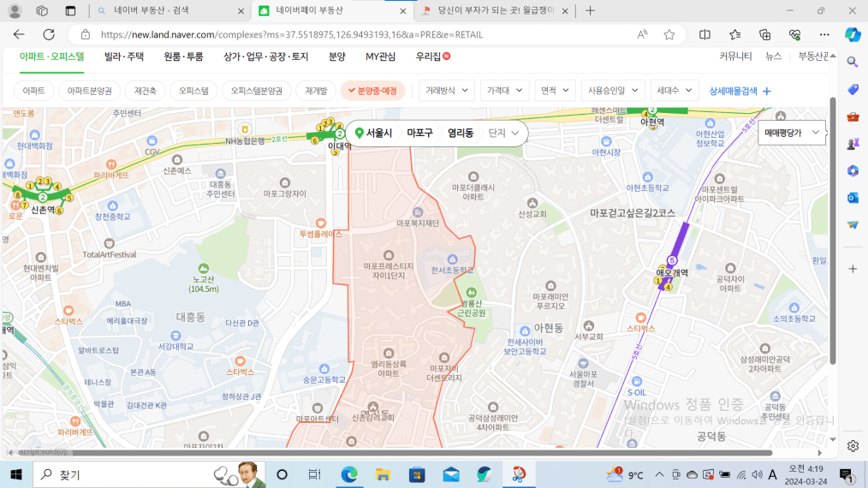Expand the 가격대 dropdown

pos(504,91)
